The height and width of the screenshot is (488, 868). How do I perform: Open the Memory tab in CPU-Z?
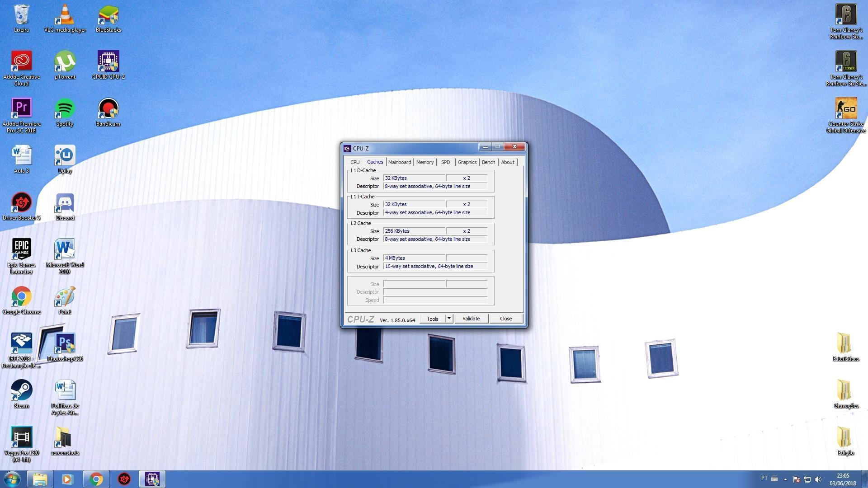(x=425, y=162)
